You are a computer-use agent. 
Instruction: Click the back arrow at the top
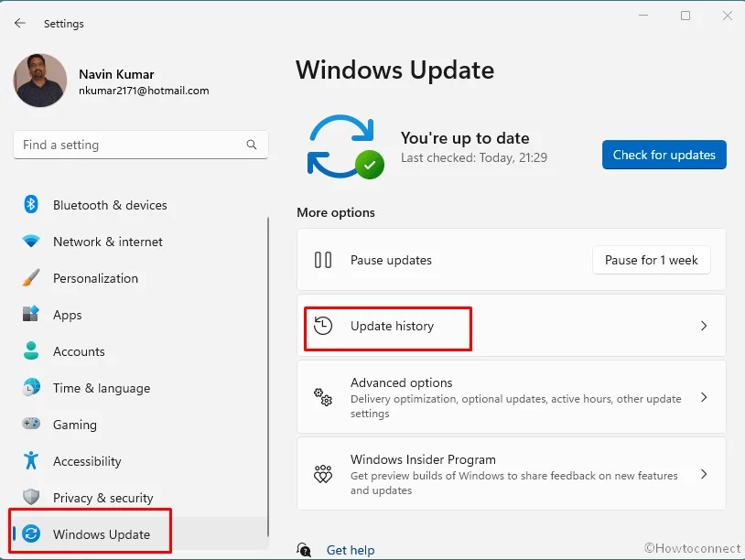point(18,23)
